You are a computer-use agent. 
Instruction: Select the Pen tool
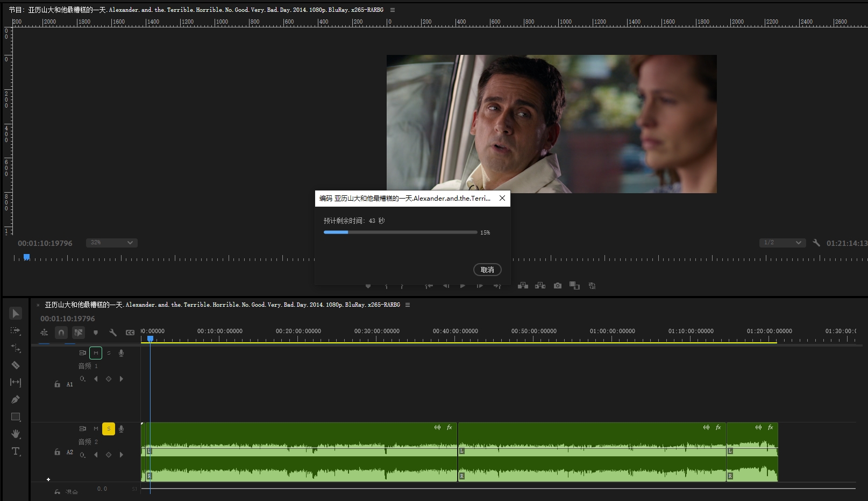click(x=16, y=400)
